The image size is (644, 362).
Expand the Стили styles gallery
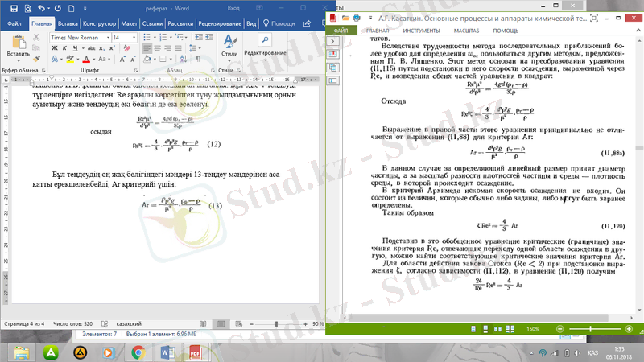coord(229,61)
